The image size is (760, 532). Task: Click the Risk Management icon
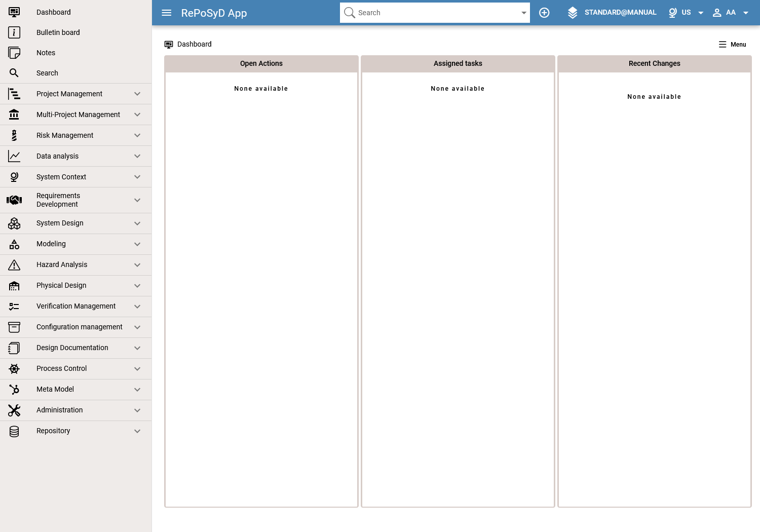coord(14,135)
